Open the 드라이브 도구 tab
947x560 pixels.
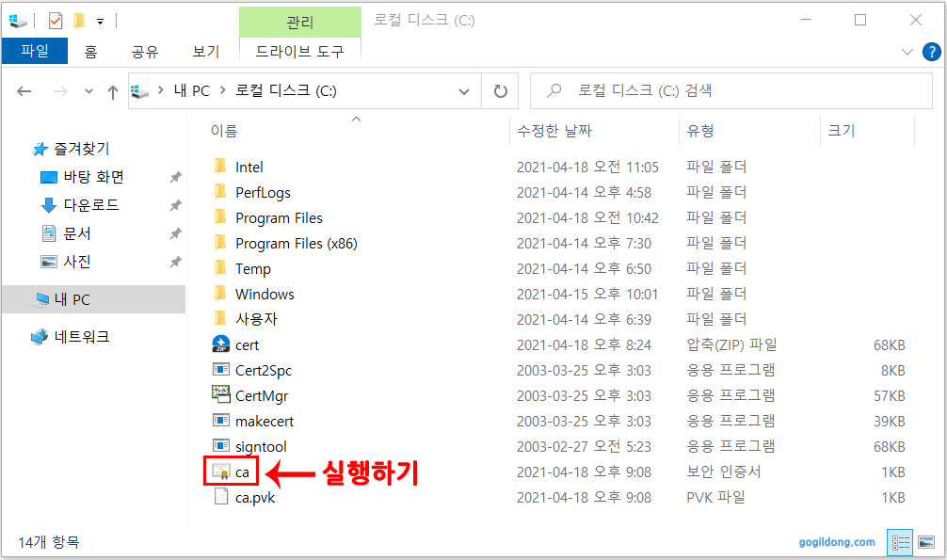[299, 52]
